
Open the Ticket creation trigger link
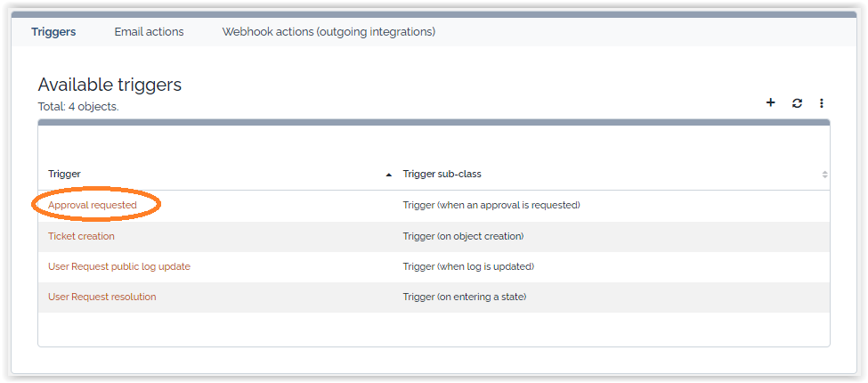(x=81, y=236)
